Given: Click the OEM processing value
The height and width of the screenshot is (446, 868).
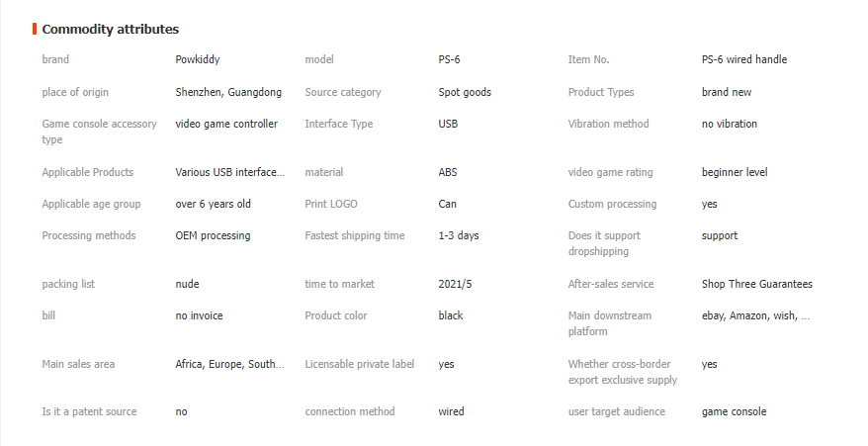Looking at the screenshot, I should (213, 235).
